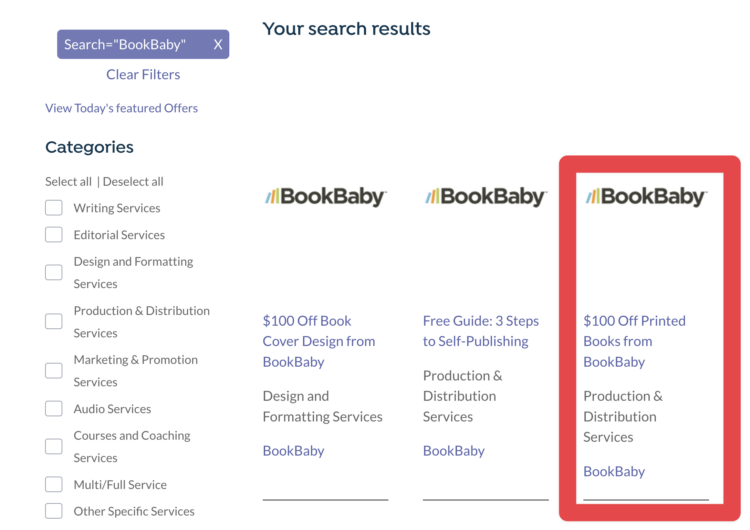The height and width of the screenshot is (530, 750).
Task: Tick the Production & Distribution Services checkbox
Action: pyautogui.click(x=54, y=321)
